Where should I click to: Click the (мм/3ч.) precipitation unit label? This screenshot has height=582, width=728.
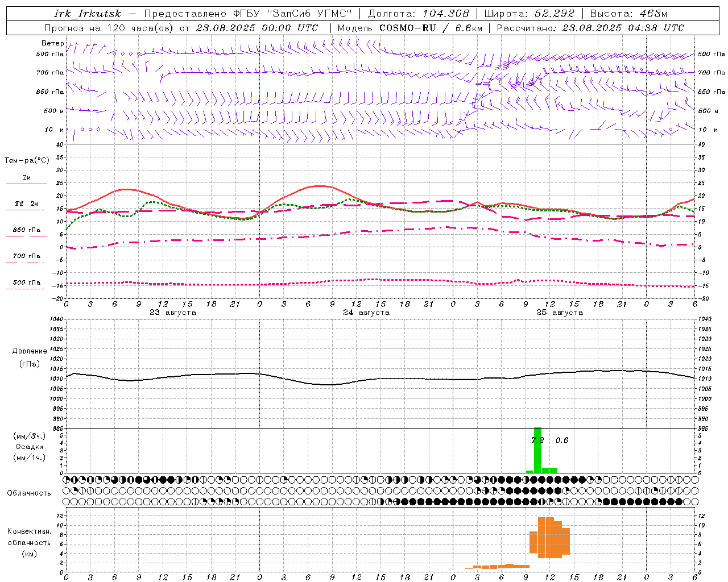[30, 436]
